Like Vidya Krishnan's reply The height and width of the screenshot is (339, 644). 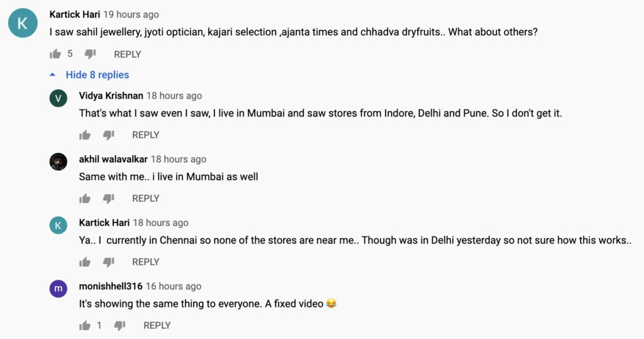85,135
